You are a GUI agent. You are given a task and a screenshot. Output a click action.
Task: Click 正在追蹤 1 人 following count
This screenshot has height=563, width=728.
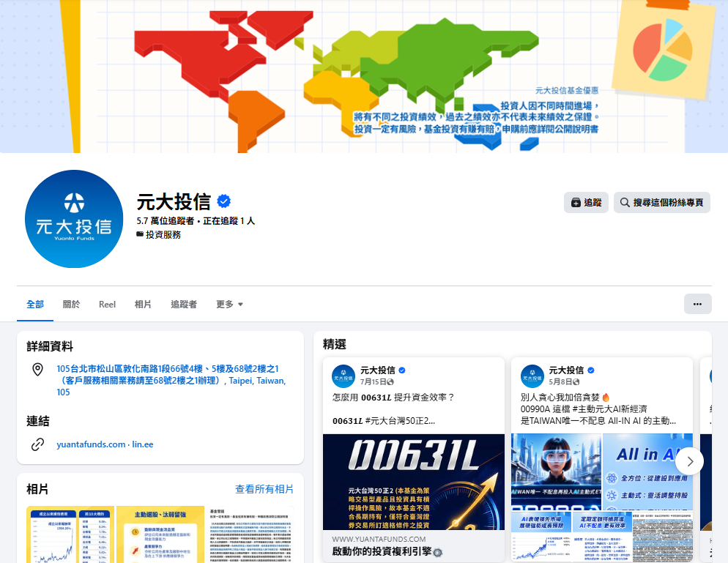point(229,221)
